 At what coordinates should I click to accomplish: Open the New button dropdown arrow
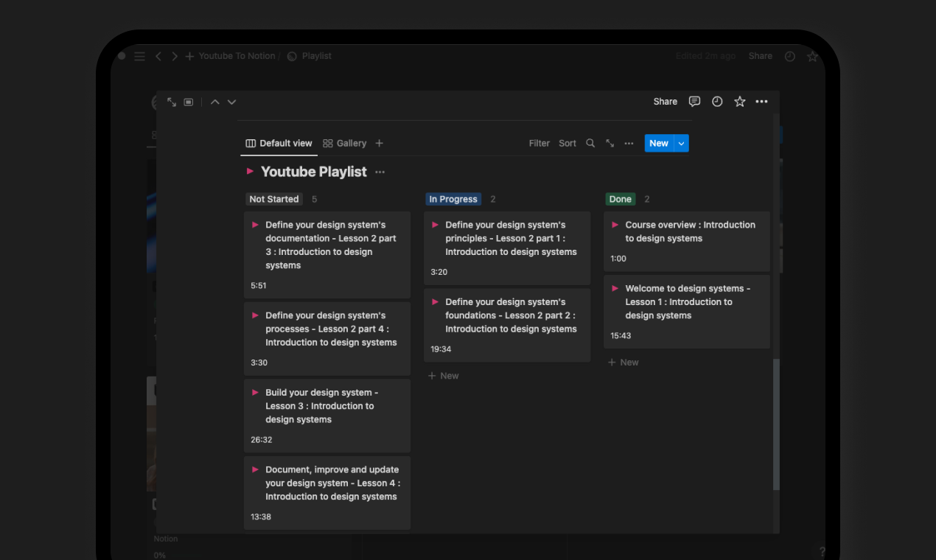pos(681,143)
